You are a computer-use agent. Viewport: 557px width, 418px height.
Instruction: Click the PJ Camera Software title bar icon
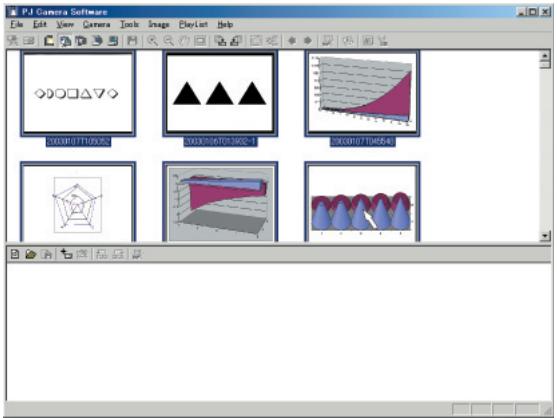coord(13,12)
